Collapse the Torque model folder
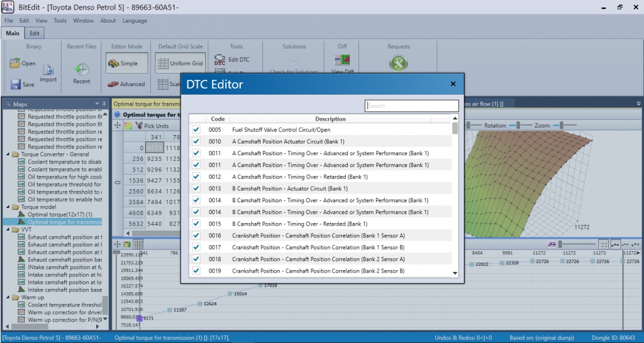This screenshot has height=343, width=644. (x=8, y=207)
